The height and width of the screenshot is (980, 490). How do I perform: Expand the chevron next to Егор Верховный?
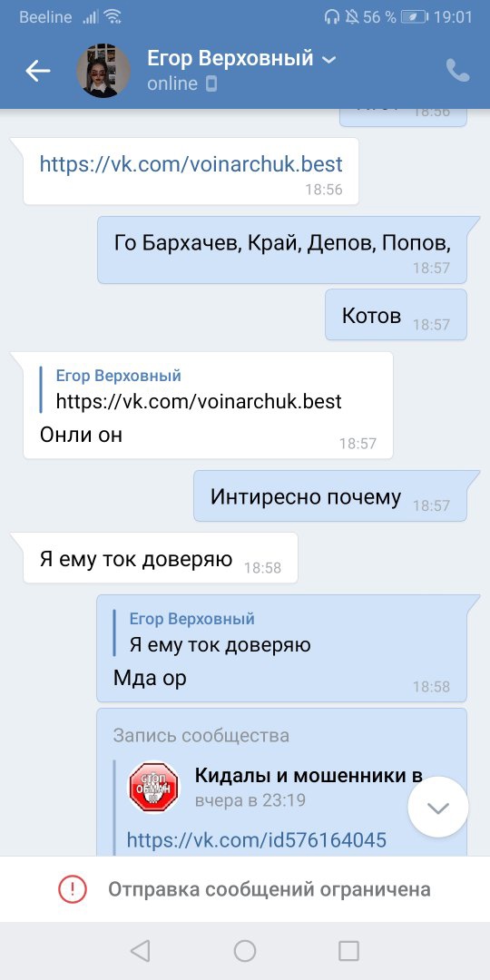328,60
